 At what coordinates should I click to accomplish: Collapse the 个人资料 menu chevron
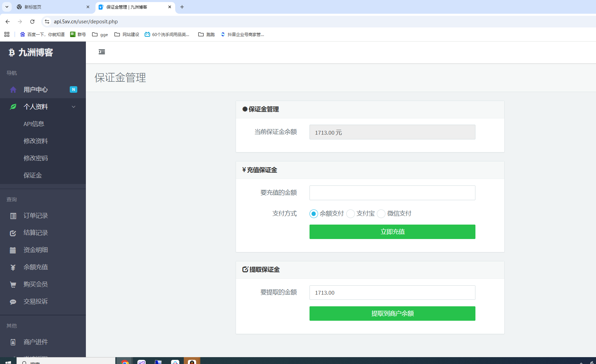(x=74, y=107)
